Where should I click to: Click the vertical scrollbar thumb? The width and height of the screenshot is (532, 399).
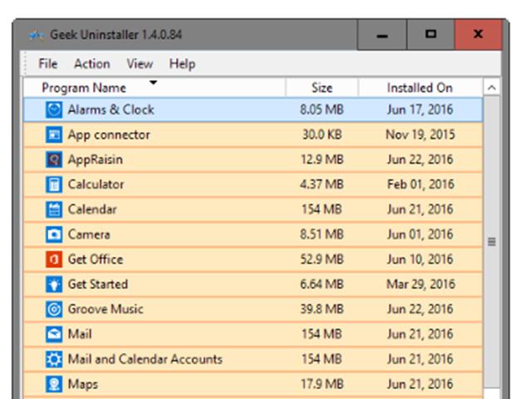click(x=491, y=242)
